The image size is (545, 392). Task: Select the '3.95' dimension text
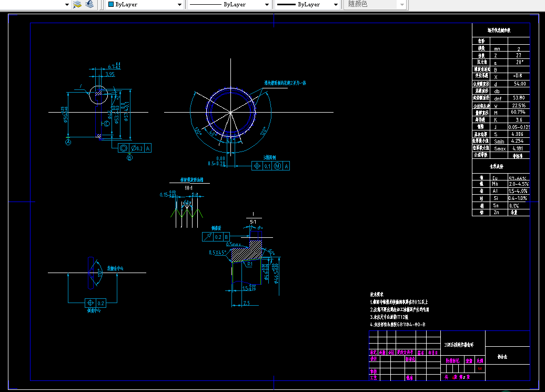point(110,74)
